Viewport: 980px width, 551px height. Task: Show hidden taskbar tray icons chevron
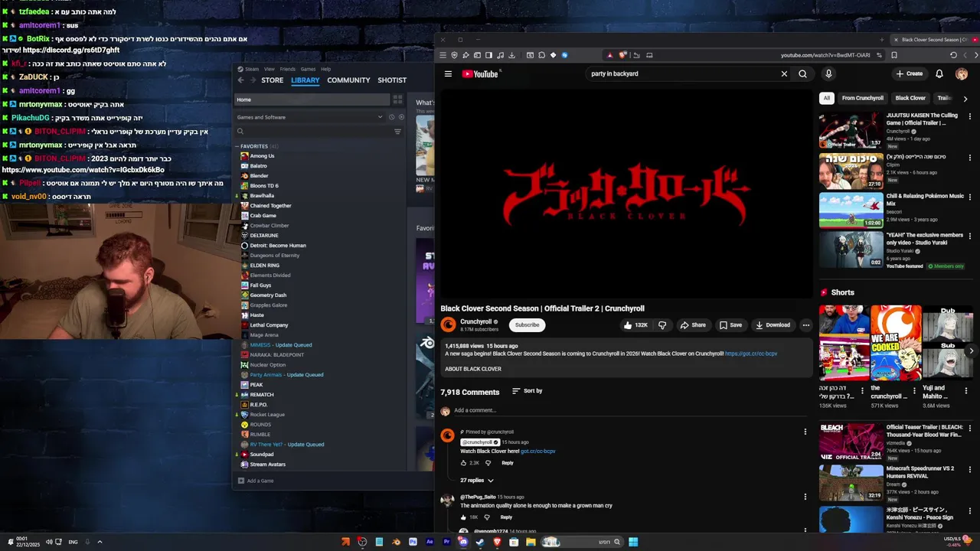pos(100,542)
